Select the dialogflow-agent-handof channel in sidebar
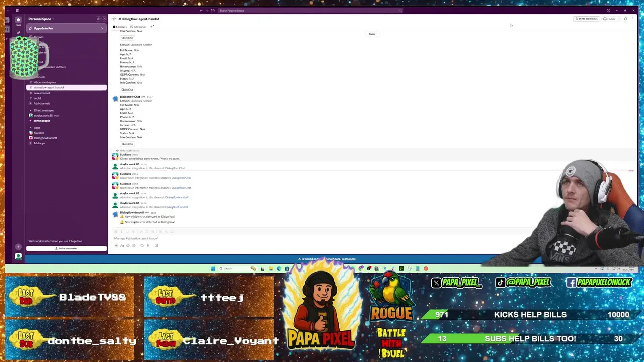The height and width of the screenshot is (362, 644). tap(66, 87)
